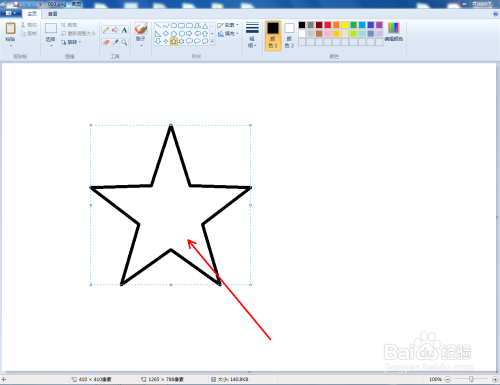Choose the Polygon shape
The height and width of the screenshot is (385, 500).
[x=197, y=26]
